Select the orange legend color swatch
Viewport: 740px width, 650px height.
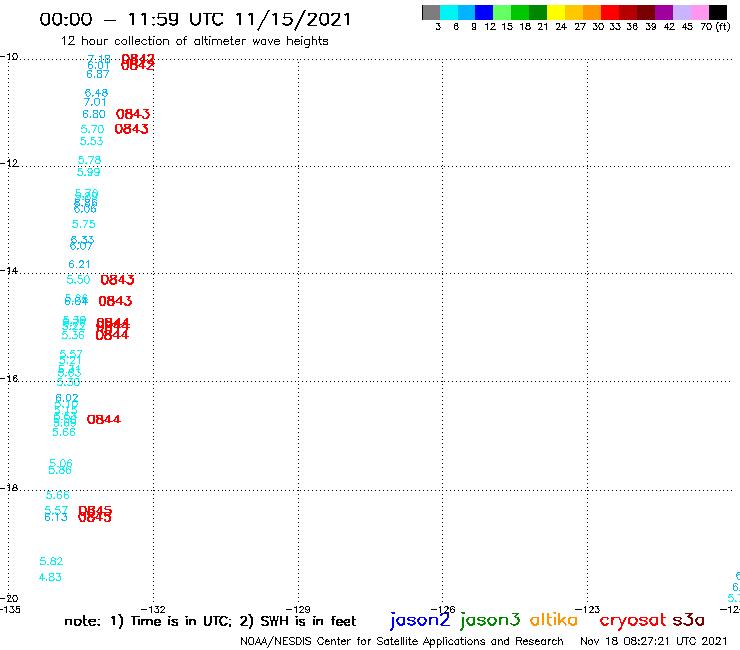click(x=592, y=12)
